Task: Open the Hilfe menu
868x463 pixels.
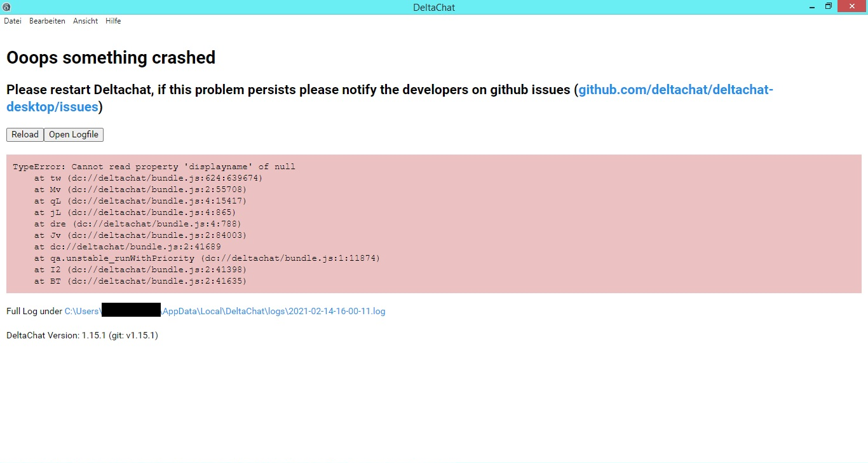Action: pyautogui.click(x=113, y=21)
